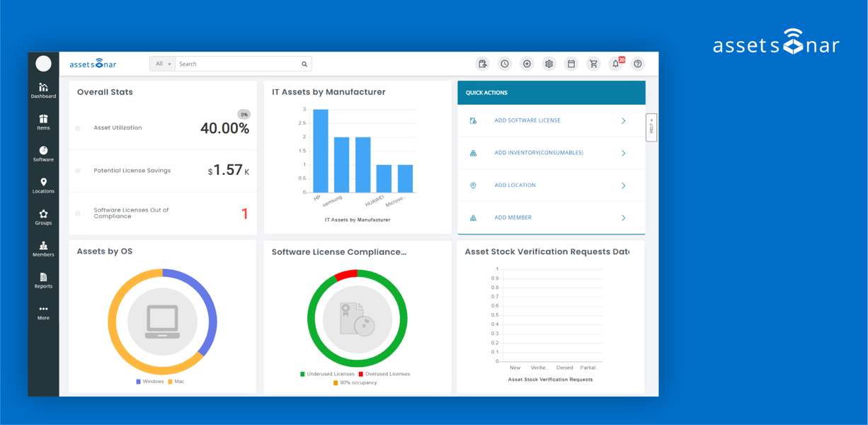Select Members in the sidebar
868x425 pixels.
[x=43, y=249]
